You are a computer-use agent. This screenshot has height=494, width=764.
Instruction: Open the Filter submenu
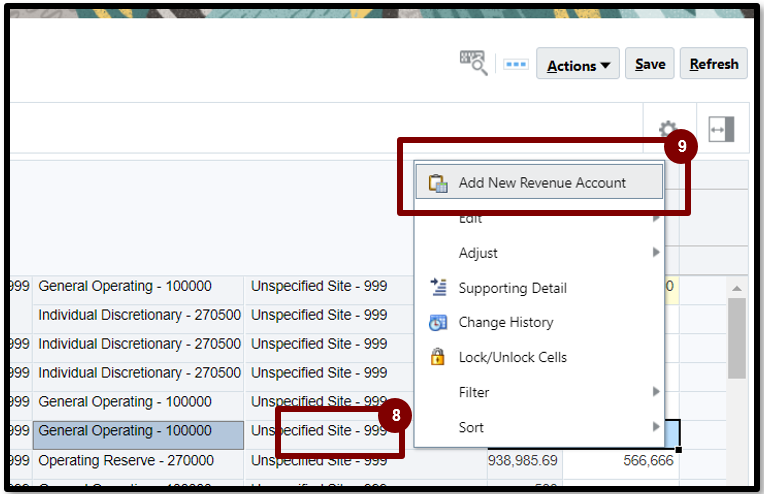pos(539,392)
